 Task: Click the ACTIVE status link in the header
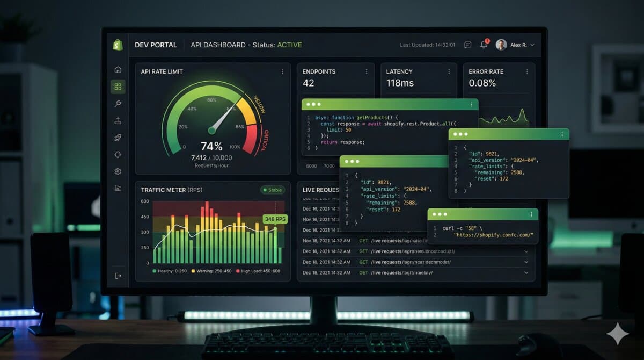point(290,45)
